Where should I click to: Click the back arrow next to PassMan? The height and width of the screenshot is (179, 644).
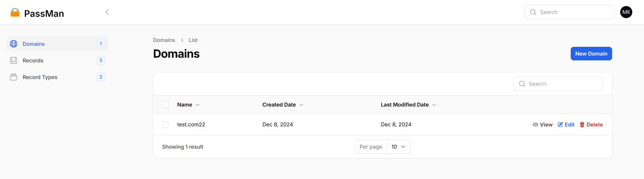point(107,12)
